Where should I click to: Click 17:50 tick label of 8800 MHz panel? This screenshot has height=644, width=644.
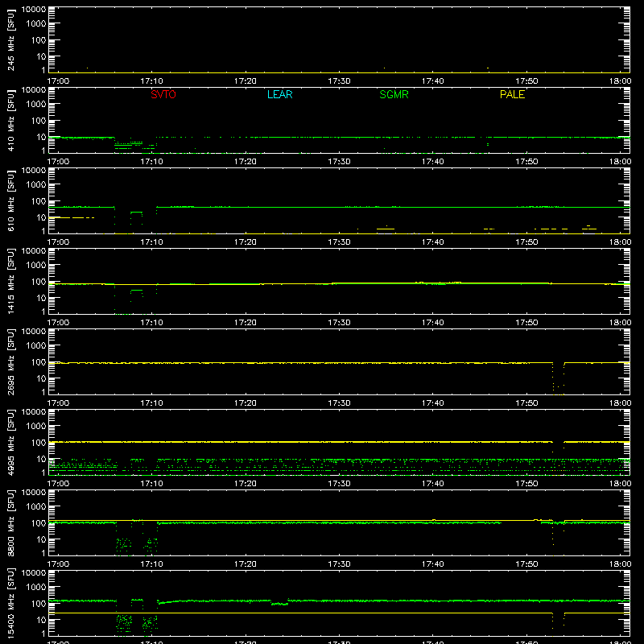526,564
